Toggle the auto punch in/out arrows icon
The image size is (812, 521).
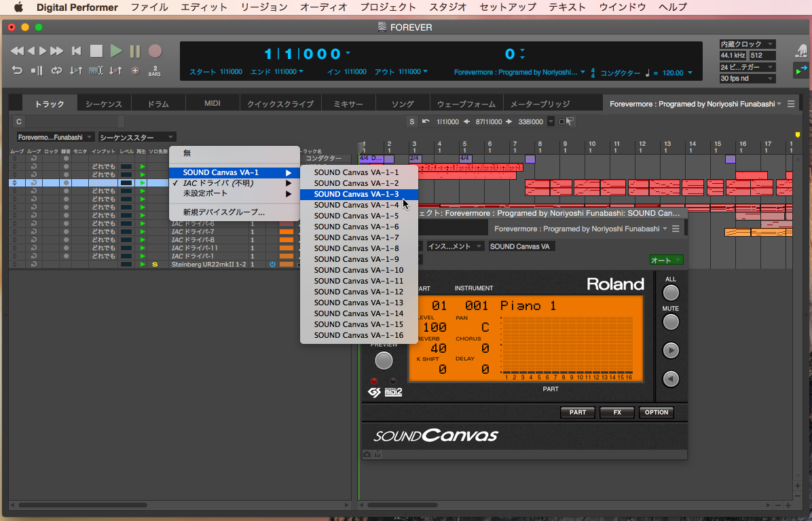point(75,71)
